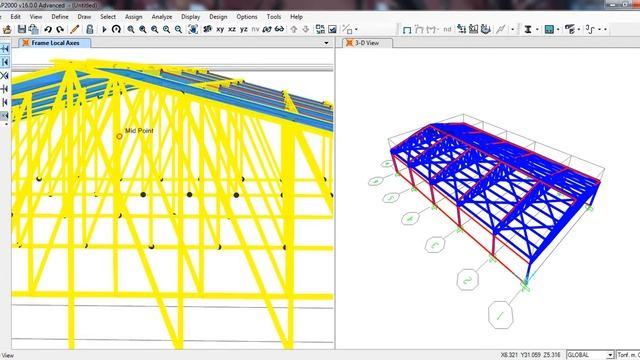The image size is (640, 360).
Task: Show Deformed Shape icon
Action: pos(419,29)
